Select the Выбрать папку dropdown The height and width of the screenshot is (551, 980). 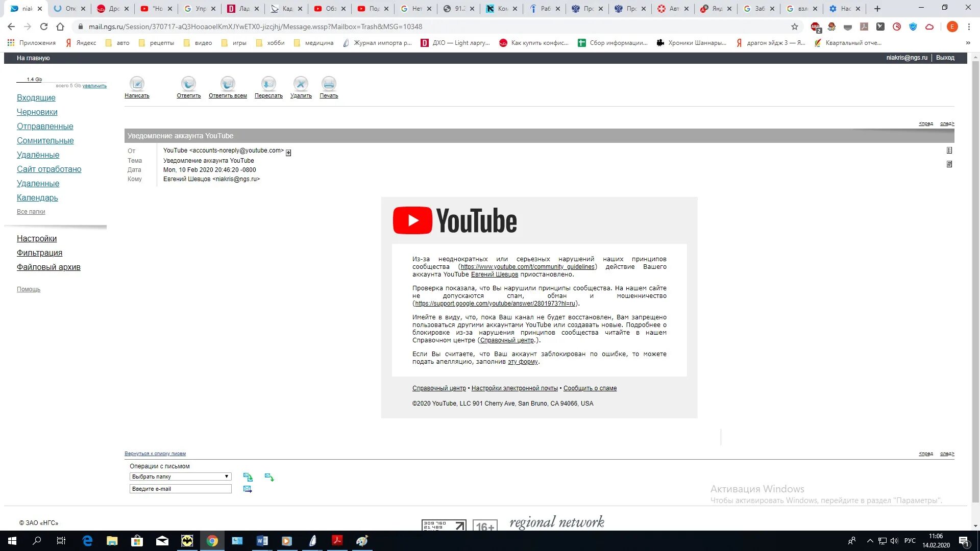pos(179,477)
